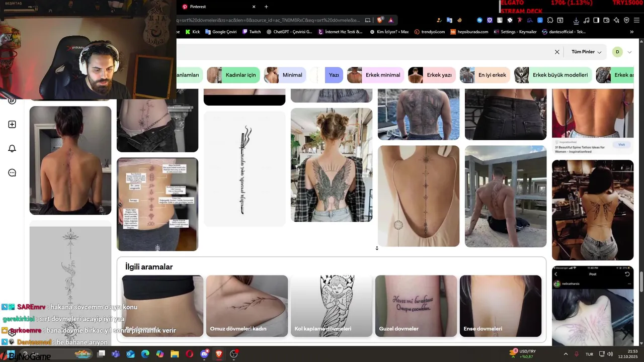This screenshot has height=362, width=644.
Task: Open the Bitwarden shield extension icon
Action: 490,20
